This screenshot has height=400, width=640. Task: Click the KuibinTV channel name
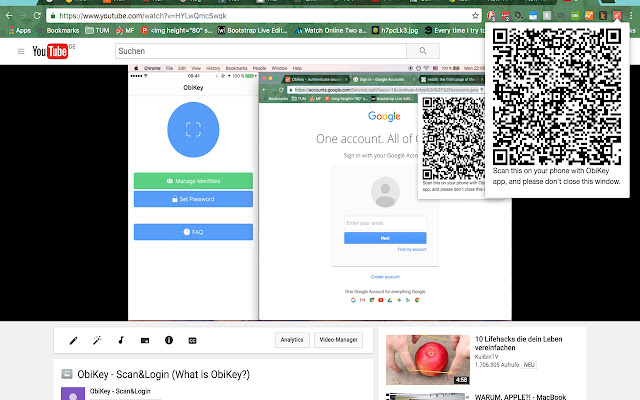tap(487, 357)
